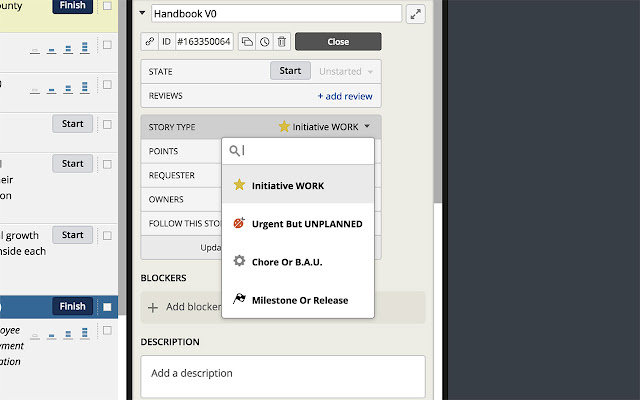Choose Chore Or B.A.U. story type

click(x=298, y=262)
